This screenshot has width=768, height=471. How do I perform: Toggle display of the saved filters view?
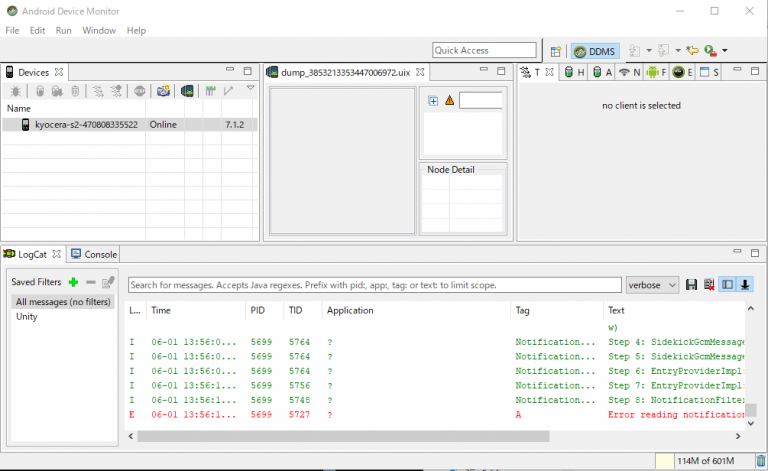tap(727, 285)
